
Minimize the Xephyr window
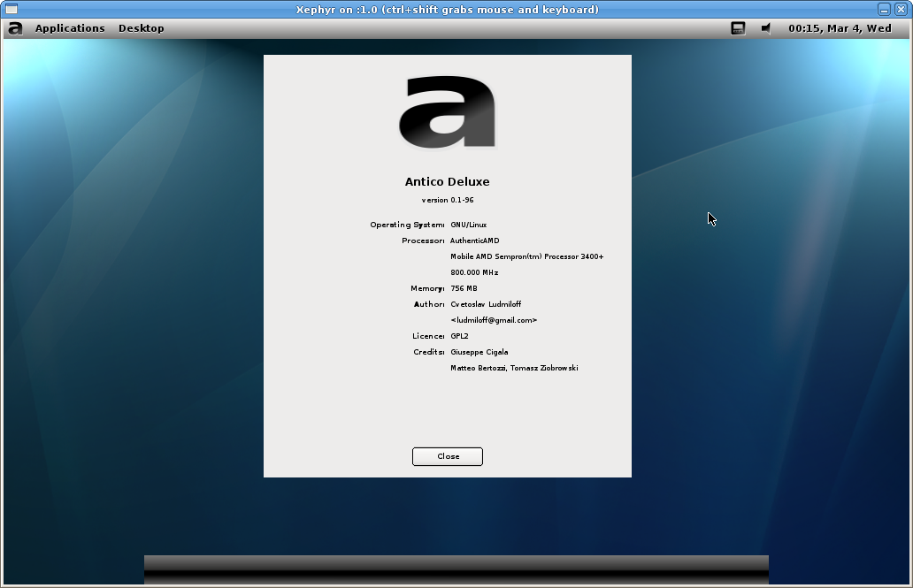[884, 10]
